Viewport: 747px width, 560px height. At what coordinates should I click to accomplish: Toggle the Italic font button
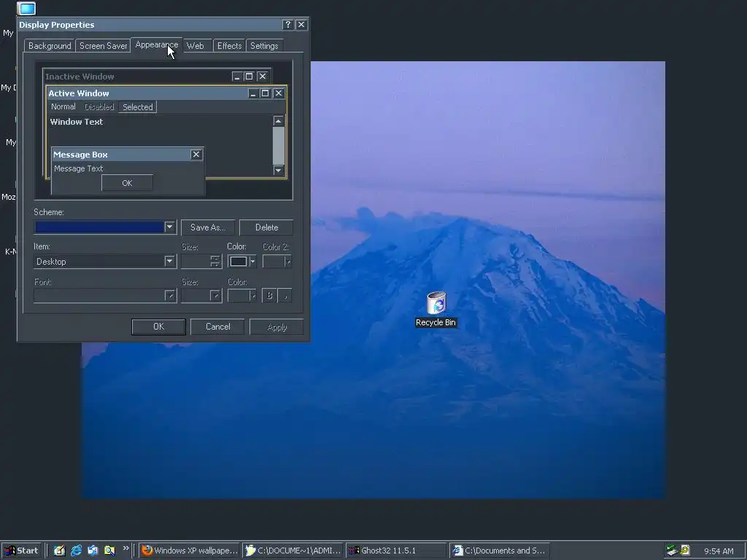point(285,295)
